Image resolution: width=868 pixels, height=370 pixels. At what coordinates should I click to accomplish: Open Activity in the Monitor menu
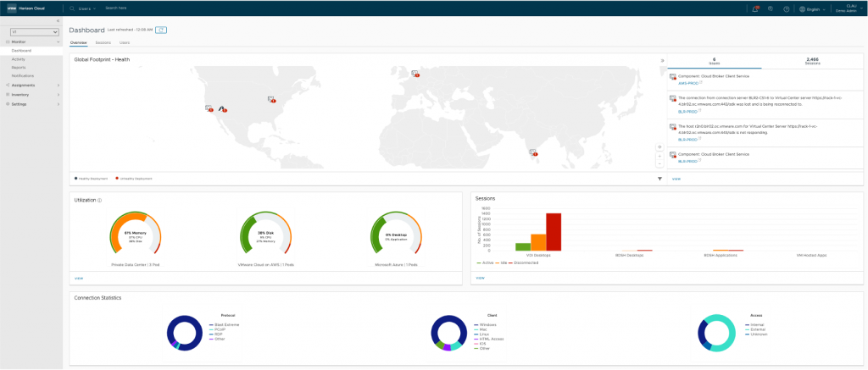pos(19,59)
